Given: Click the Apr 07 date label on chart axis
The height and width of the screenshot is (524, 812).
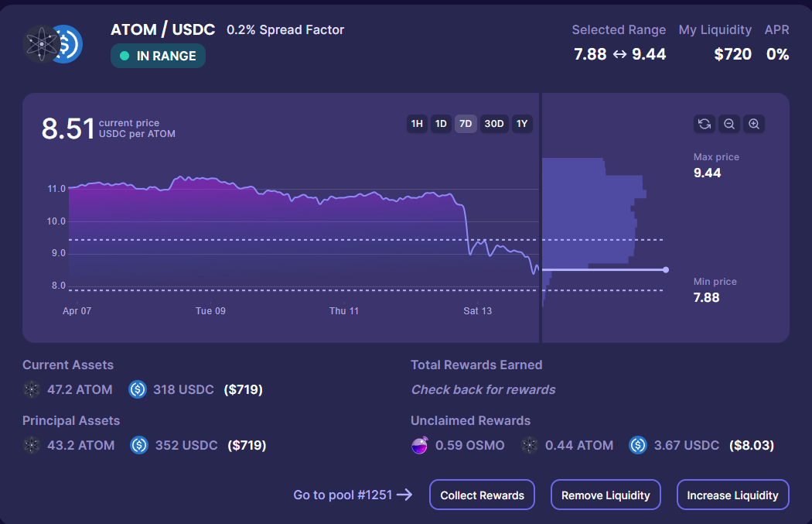Looking at the screenshot, I should 77,311.
